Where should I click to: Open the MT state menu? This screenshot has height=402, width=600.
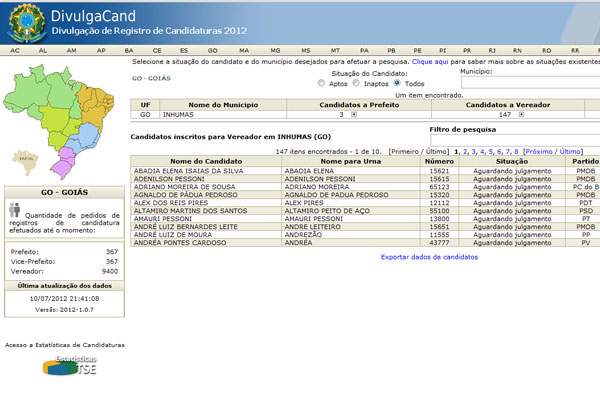tap(335, 50)
